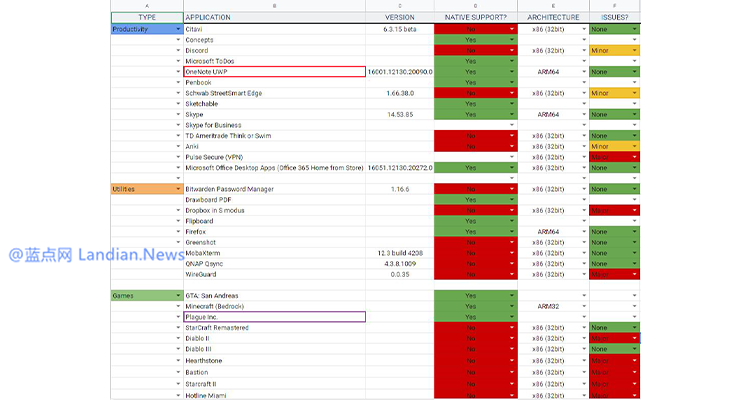Select version cell 0.0.35
Viewport: 751px width, 400px height.
(400, 274)
